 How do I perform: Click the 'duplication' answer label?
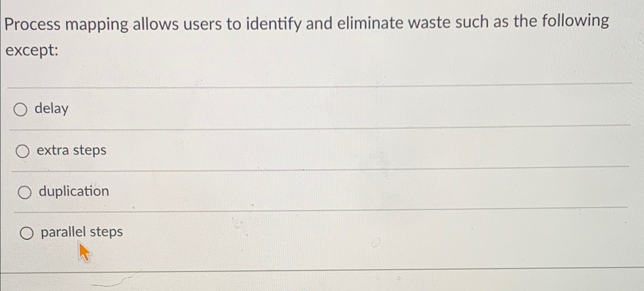point(73,192)
